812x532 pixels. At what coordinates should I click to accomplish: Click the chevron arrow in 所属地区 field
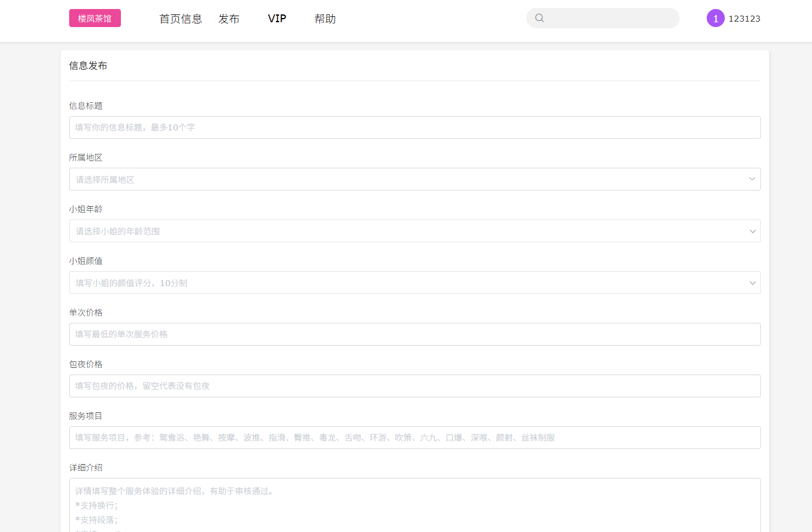coord(752,179)
